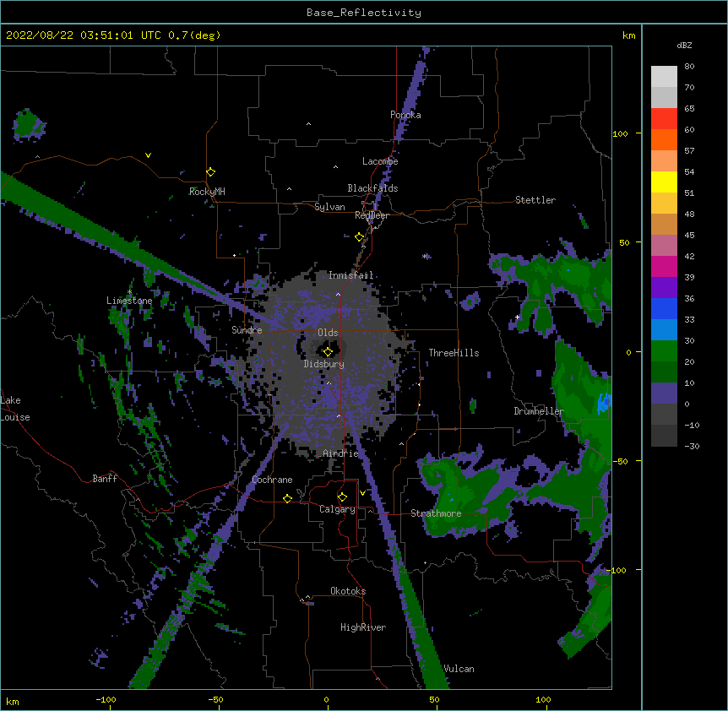
Task: Select the light blue 33-30 dBZ legend color
Action: click(x=664, y=329)
